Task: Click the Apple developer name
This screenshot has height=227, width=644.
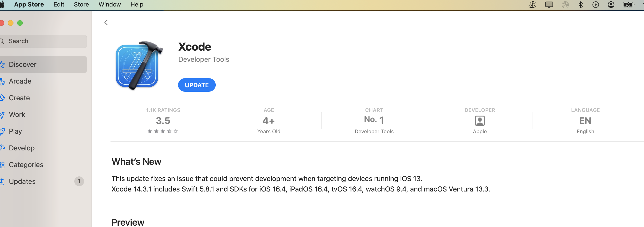Action: 479,132
